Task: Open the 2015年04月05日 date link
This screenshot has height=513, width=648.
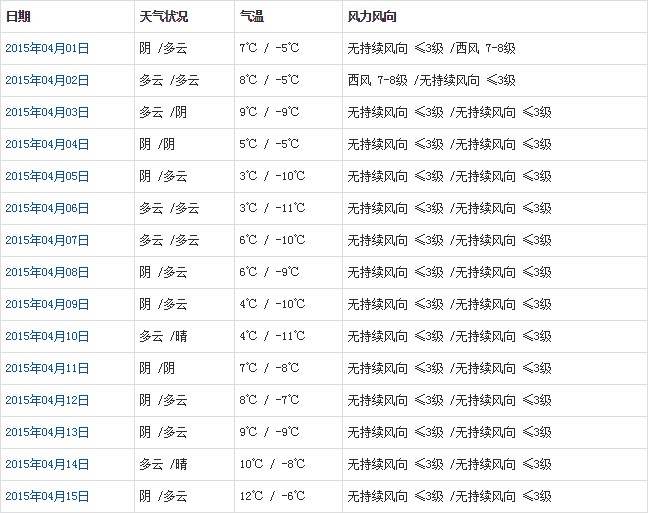Action: pos(47,176)
